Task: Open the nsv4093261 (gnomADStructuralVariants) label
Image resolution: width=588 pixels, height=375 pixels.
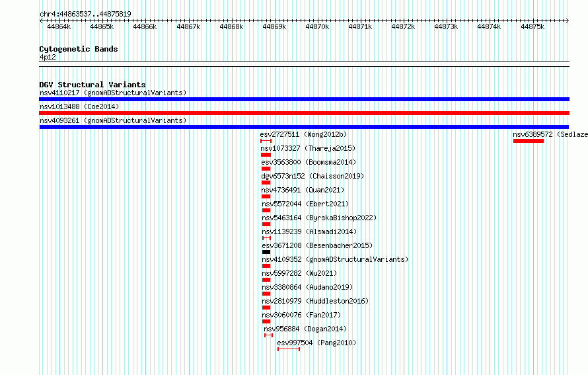Action: (x=113, y=120)
